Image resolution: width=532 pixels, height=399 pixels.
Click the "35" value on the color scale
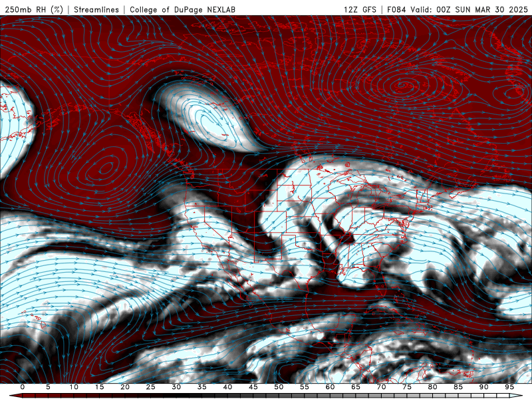pyautogui.click(x=202, y=387)
